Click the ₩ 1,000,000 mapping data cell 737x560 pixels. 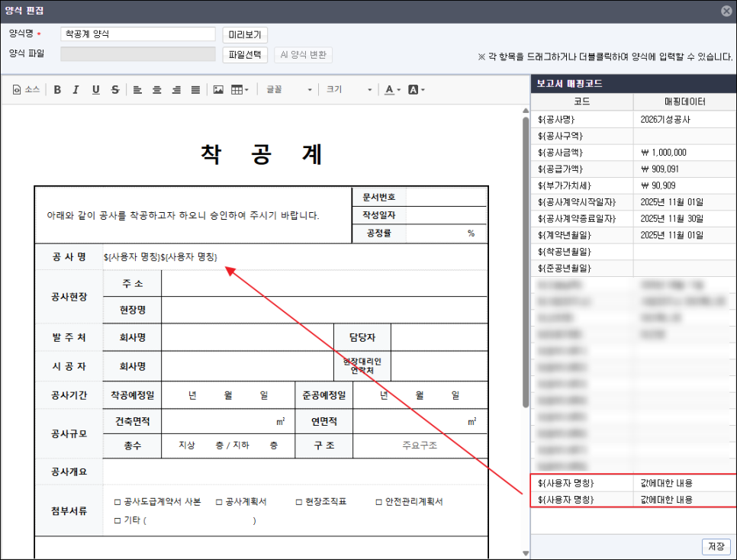pyautogui.click(x=685, y=153)
